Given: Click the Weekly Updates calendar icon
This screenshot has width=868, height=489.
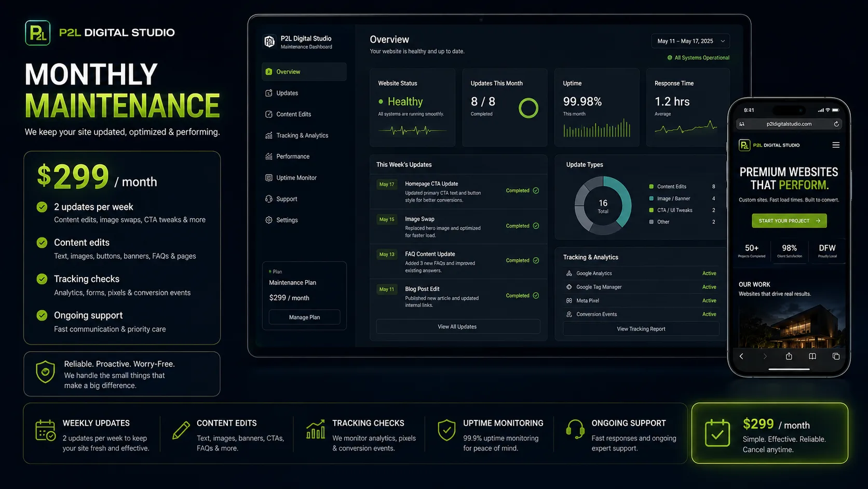Looking at the screenshot, I should point(45,431).
